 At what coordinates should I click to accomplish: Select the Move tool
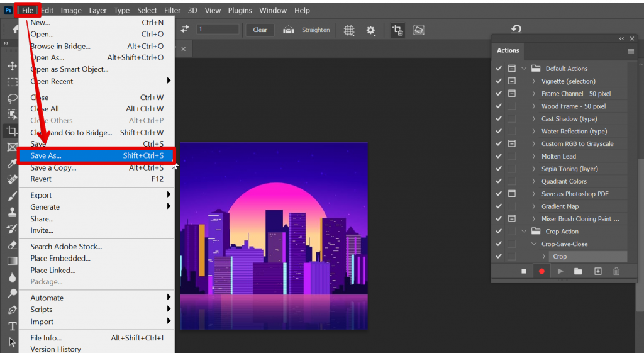tap(12, 66)
